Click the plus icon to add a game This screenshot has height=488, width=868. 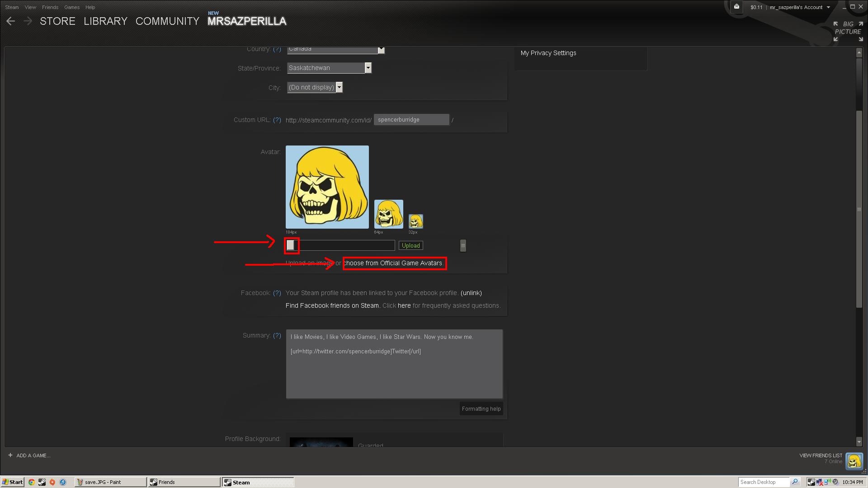[x=10, y=455]
